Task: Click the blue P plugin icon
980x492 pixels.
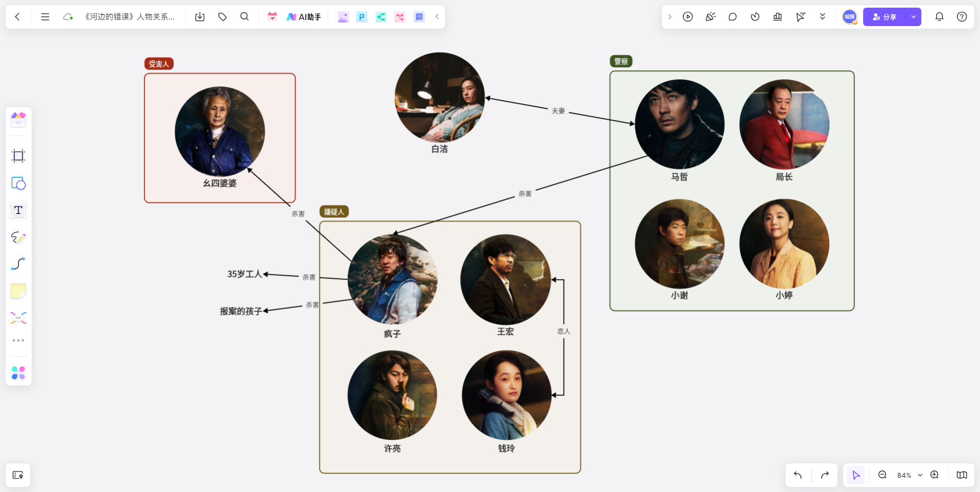Action: click(362, 17)
